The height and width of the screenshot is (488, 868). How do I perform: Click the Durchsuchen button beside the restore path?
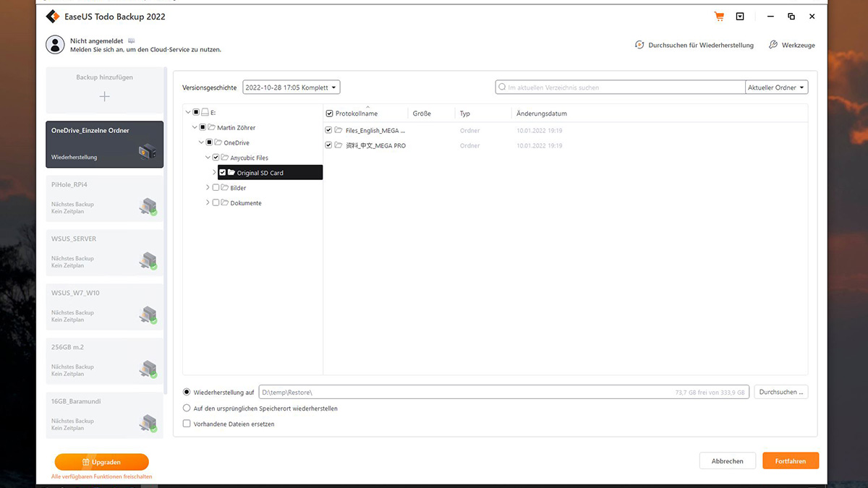pos(781,392)
